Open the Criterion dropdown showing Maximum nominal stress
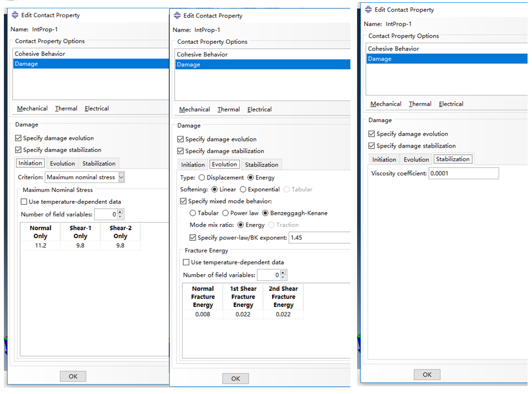 pyautogui.click(x=85, y=177)
